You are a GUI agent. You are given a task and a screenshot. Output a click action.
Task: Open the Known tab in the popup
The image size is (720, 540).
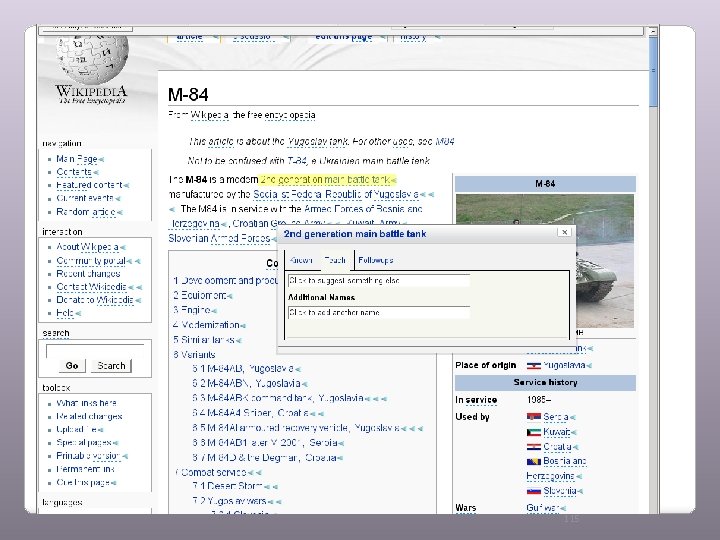tap(301, 260)
